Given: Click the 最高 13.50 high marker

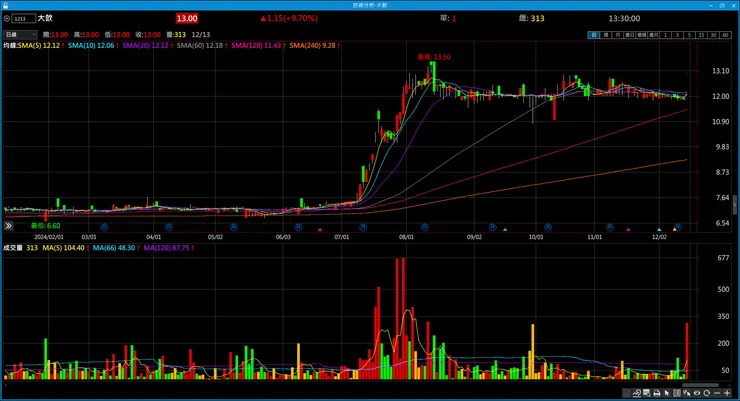Looking at the screenshot, I should (434, 57).
